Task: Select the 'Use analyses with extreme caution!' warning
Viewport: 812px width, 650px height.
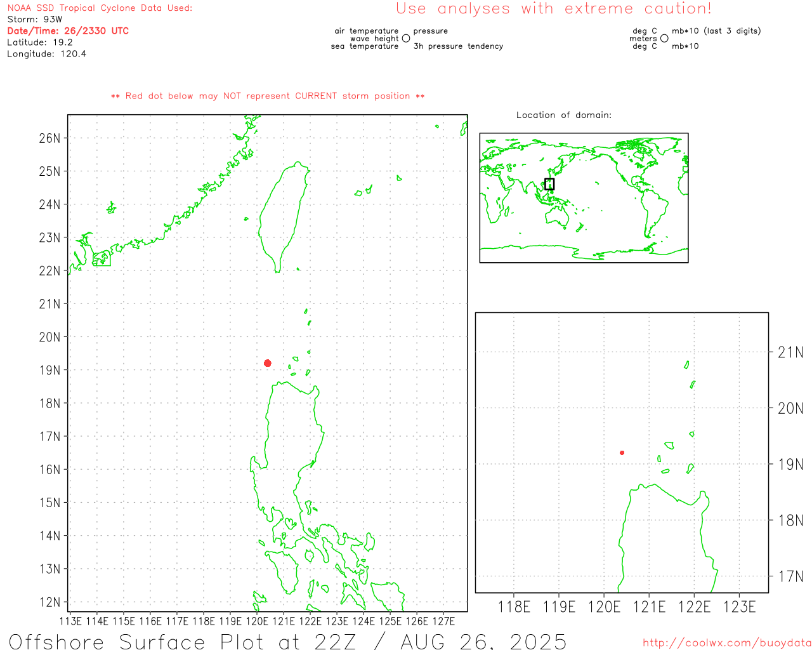Action: tap(554, 9)
